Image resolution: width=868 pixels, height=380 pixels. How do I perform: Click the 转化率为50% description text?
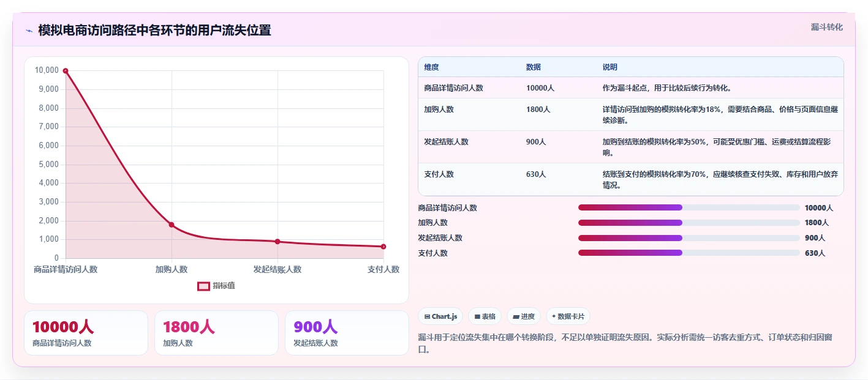717,147
